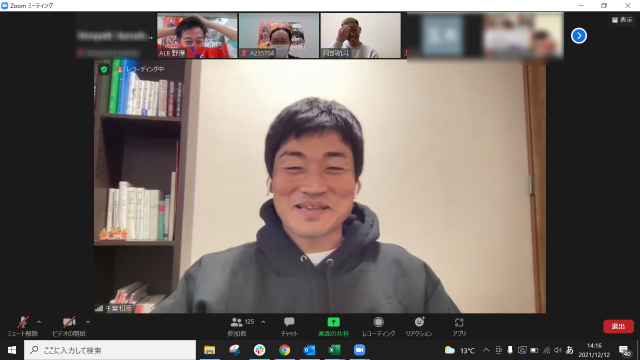Restore down the Zoom meeting window
640x360 pixels.
click(604, 6)
